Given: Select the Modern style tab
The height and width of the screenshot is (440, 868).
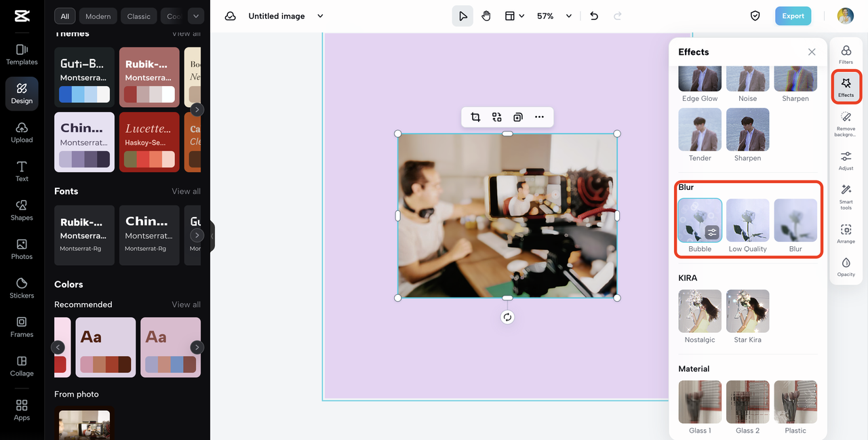Looking at the screenshot, I should [98, 16].
